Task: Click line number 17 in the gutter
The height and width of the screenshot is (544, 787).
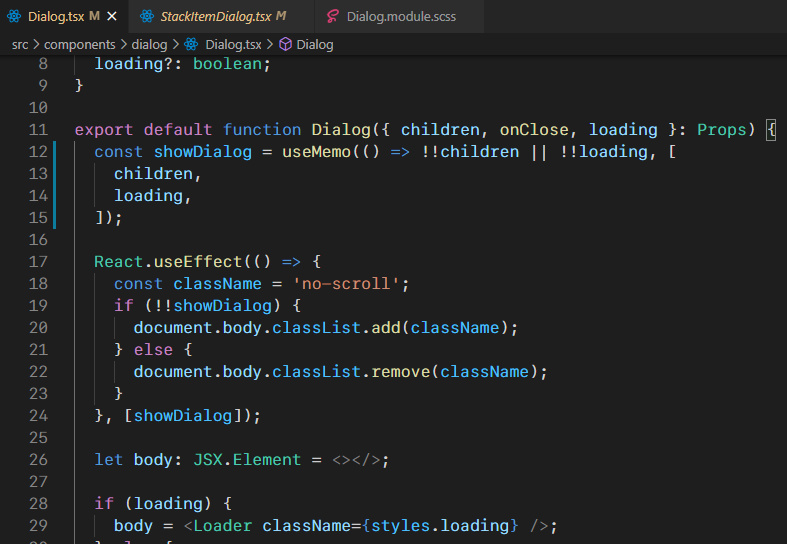Action: (38, 262)
